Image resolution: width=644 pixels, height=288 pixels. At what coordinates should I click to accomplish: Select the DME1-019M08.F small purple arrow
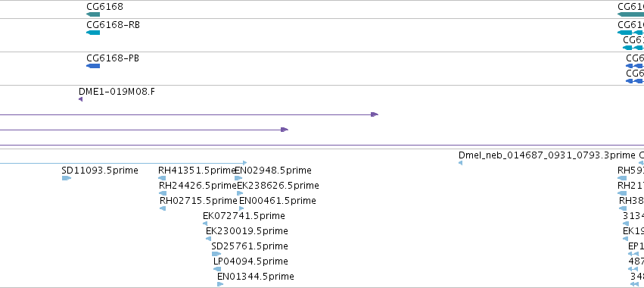pyautogui.click(x=80, y=99)
